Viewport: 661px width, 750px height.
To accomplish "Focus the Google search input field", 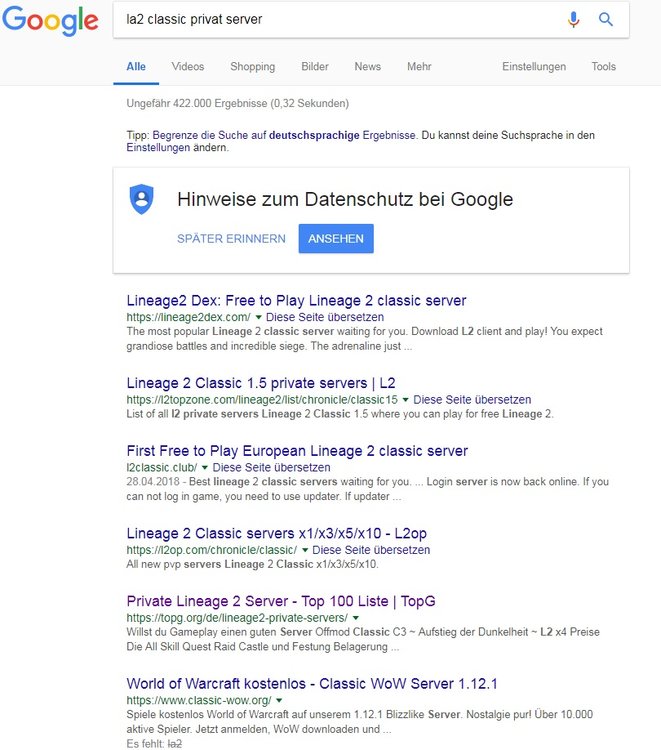I will [340, 19].
